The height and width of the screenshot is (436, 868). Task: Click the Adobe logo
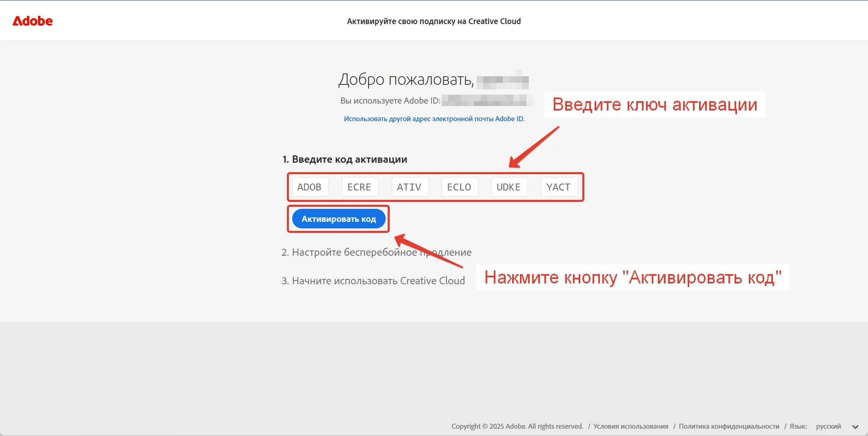(x=33, y=21)
